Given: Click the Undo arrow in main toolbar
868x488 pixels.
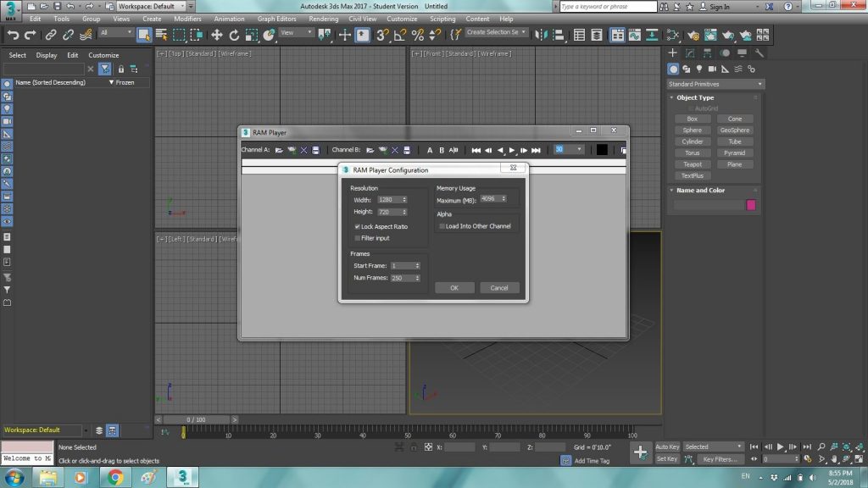Looking at the screenshot, I should (x=13, y=35).
